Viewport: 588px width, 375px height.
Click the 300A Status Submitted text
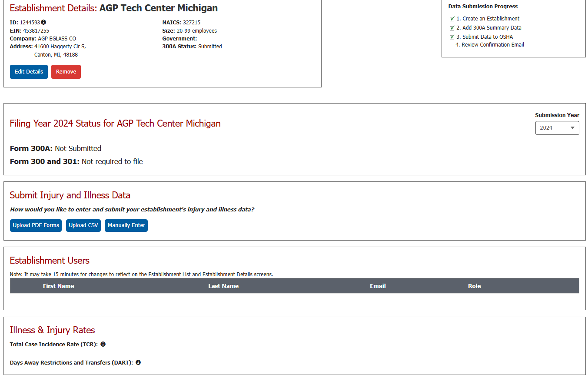[192, 47]
